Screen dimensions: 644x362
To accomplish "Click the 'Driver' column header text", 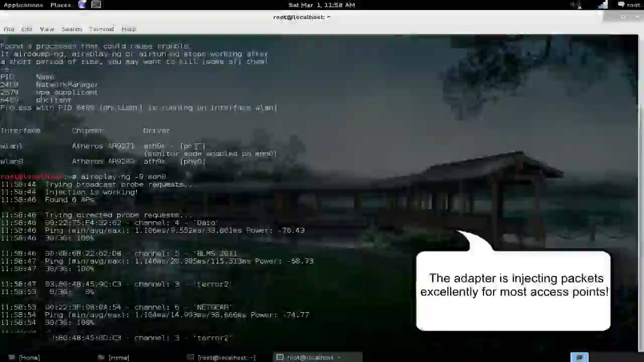I will pos(156,131).
